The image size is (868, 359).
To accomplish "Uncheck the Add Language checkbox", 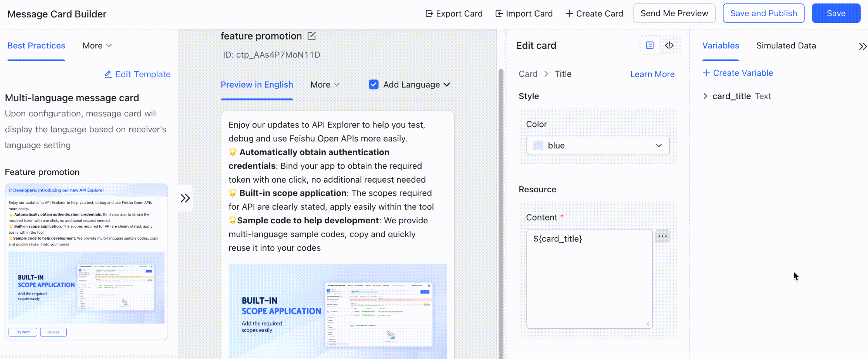I will point(373,85).
